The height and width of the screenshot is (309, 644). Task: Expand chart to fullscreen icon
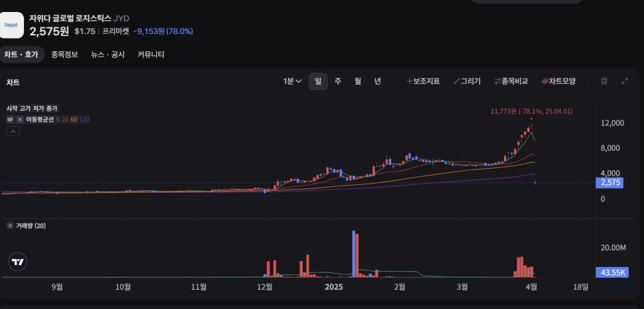[x=625, y=81]
